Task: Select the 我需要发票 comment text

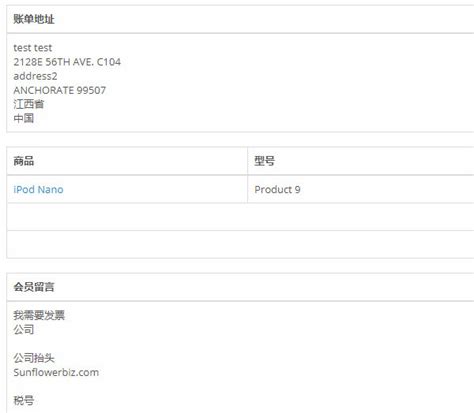Action: pos(39,315)
